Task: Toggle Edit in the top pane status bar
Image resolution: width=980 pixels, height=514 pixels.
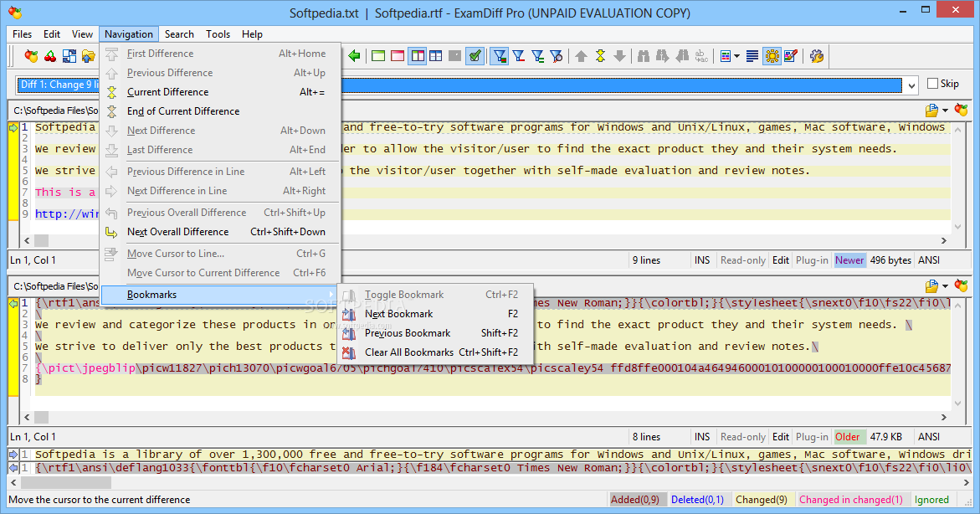Action: 781,260
